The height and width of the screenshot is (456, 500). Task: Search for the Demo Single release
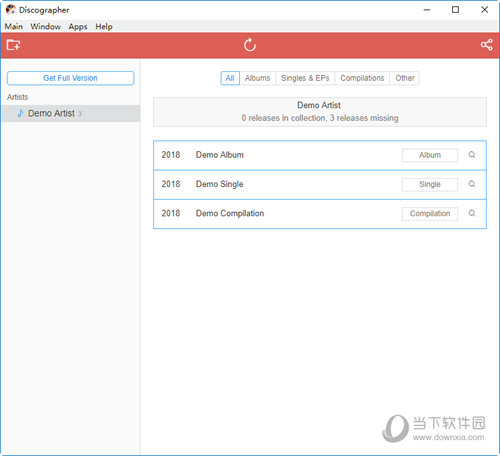(x=472, y=184)
